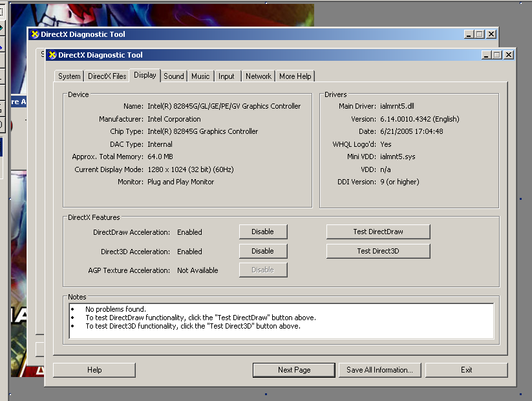Switch to the Input tab

click(226, 76)
